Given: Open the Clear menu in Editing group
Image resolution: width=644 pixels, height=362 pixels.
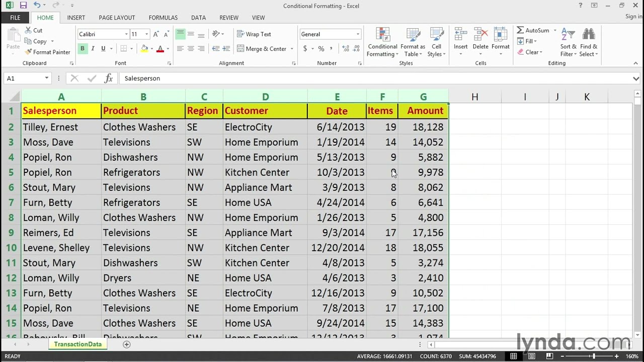Looking at the screenshot, I should [530, 52].
